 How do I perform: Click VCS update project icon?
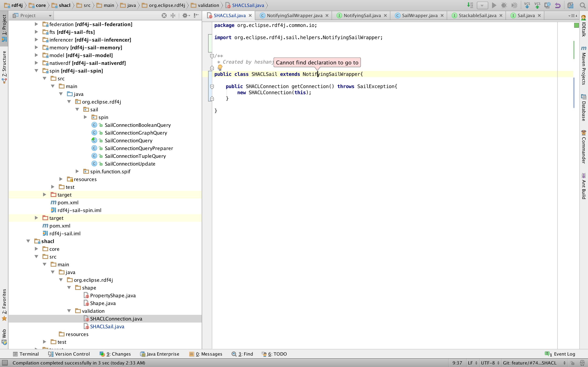pyautogui.click(x=527, y=5)
